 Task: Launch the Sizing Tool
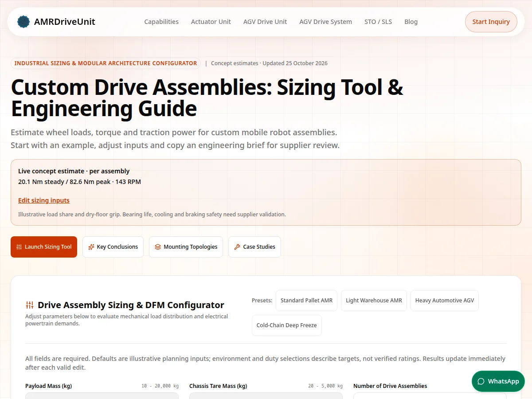point(44,247)
